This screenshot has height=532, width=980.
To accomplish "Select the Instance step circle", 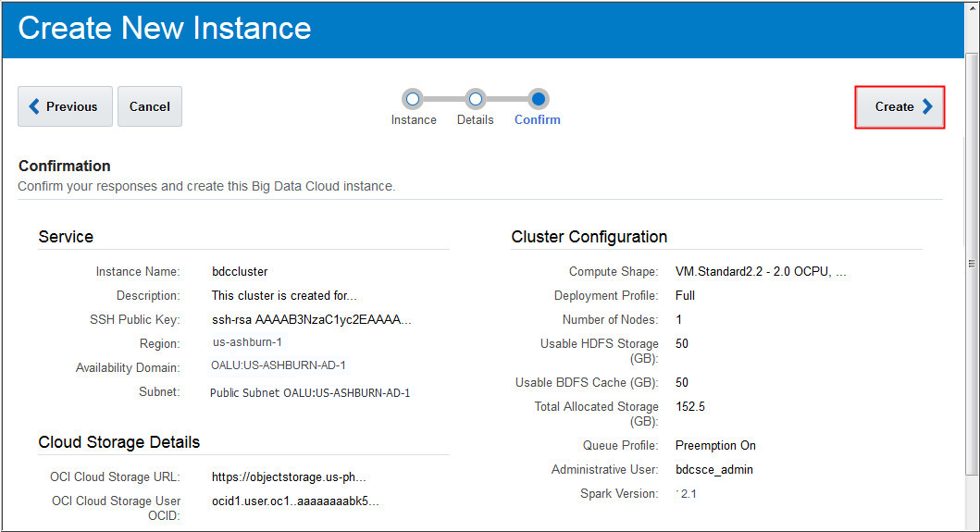I will (x=413, y=99).
